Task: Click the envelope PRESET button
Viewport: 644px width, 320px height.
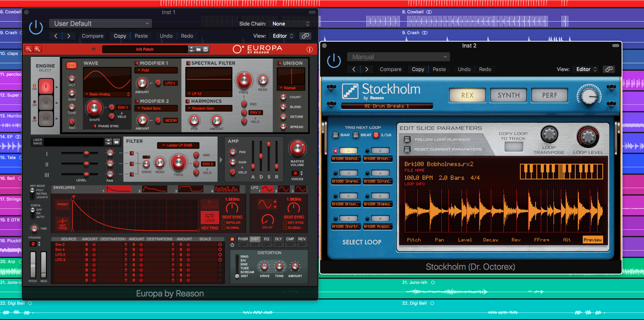Action: point(62,204)
